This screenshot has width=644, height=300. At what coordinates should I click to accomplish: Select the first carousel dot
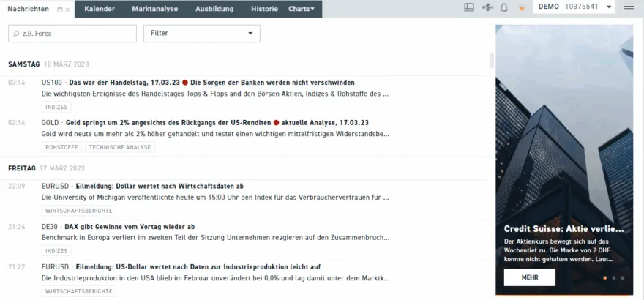605,278
